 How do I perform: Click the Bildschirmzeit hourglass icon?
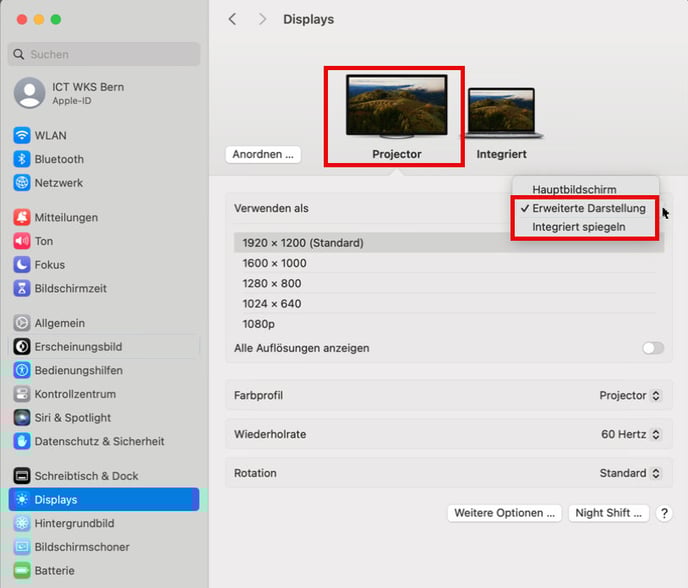(x=22, y=288)
